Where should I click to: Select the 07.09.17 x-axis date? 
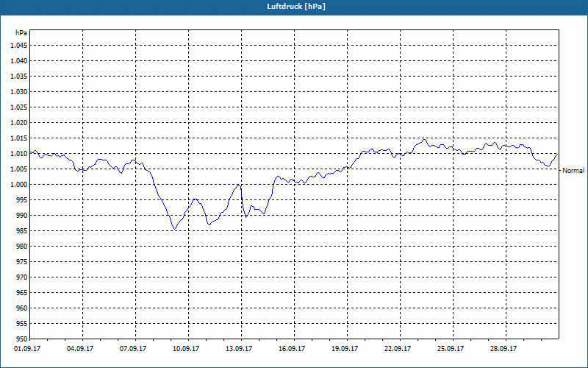[x=133, y=349]
